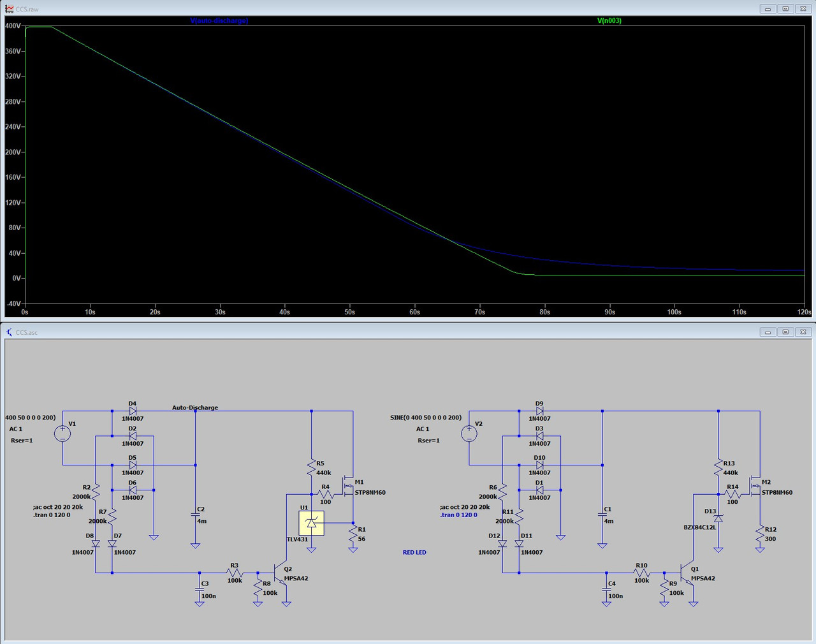
Task: Click the Auto-Discharge net label
Action: tap(195, 407)
